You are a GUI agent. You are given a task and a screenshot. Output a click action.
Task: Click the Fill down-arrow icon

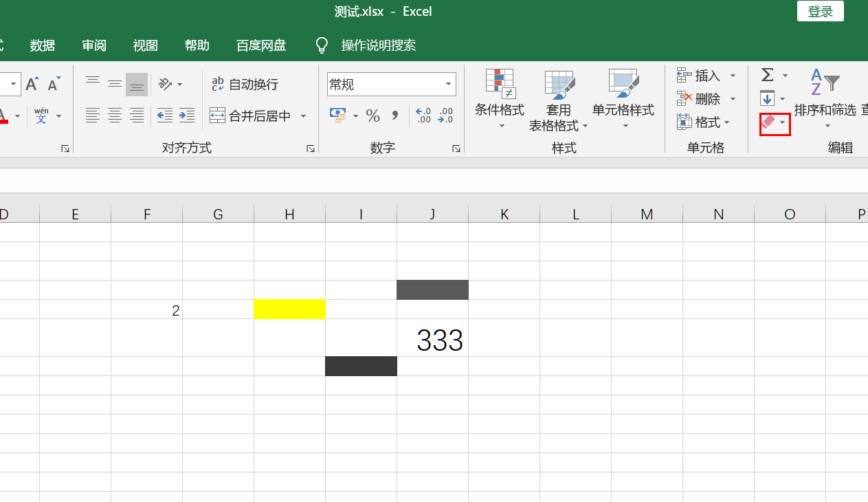[768, 98]
